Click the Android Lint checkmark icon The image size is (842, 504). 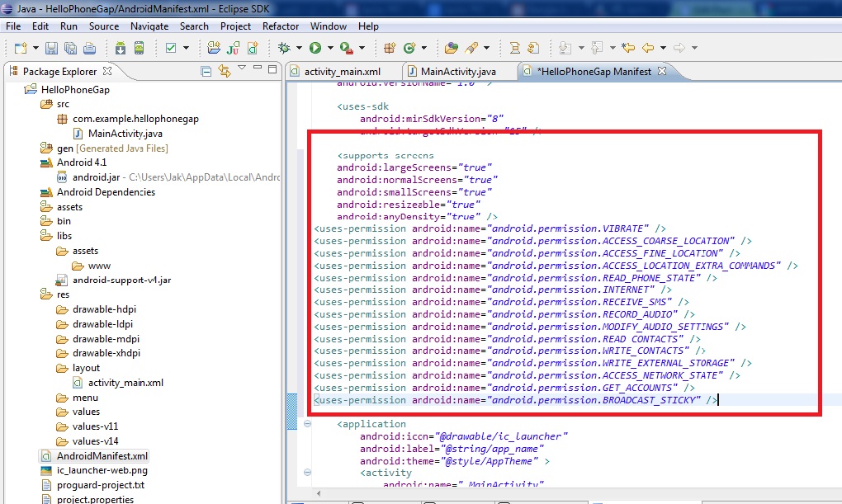pos(172,48)
